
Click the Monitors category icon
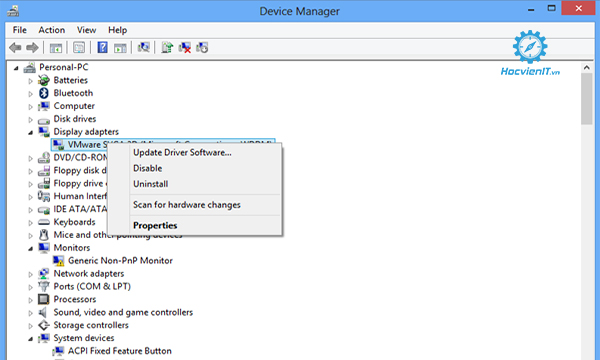tap(44, 248)
